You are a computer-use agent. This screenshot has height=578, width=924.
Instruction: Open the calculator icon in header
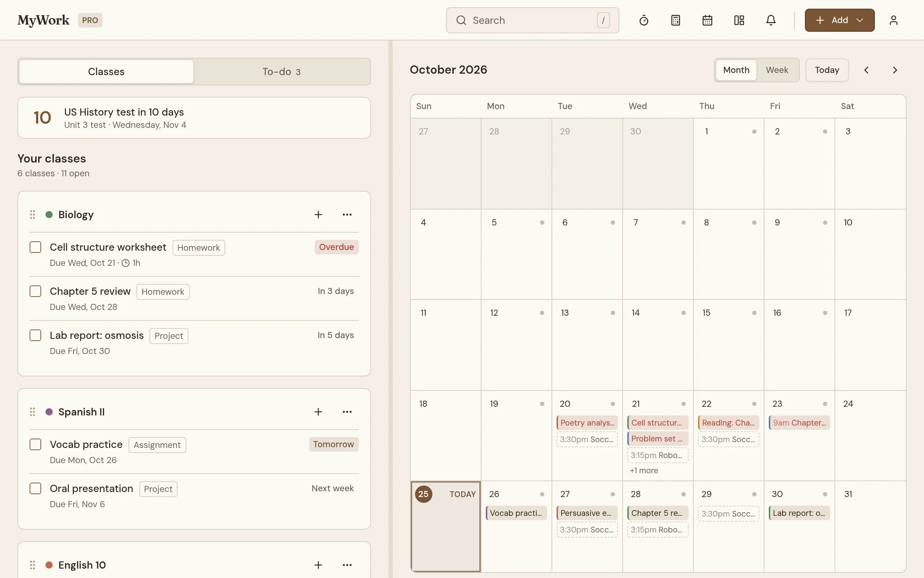[x=675, y=20]
